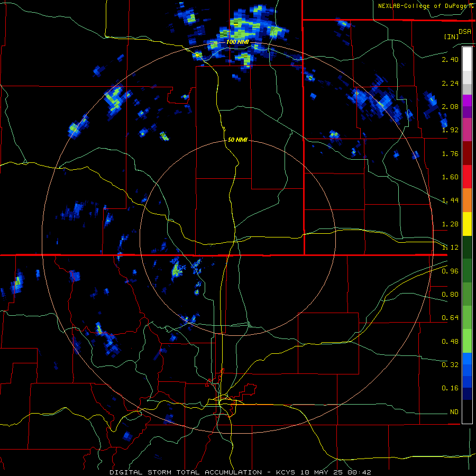Pick the black ND legend swatch
The width and height of the screenshot is (476, 476).
coord(467,411)
